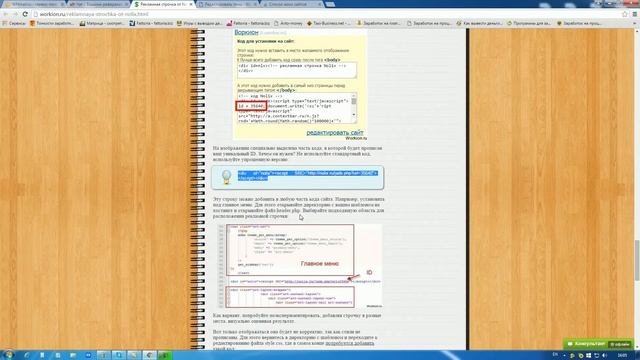Open the Программы для за... bookmark
Image resolution: width=640 pixels, height=360 pixels.
click(x=529, y=23)
